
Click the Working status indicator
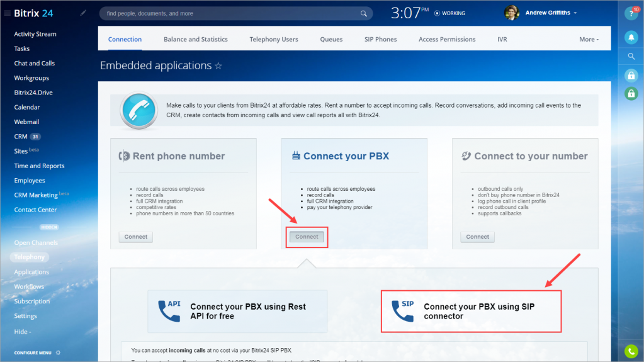(449, 13)
